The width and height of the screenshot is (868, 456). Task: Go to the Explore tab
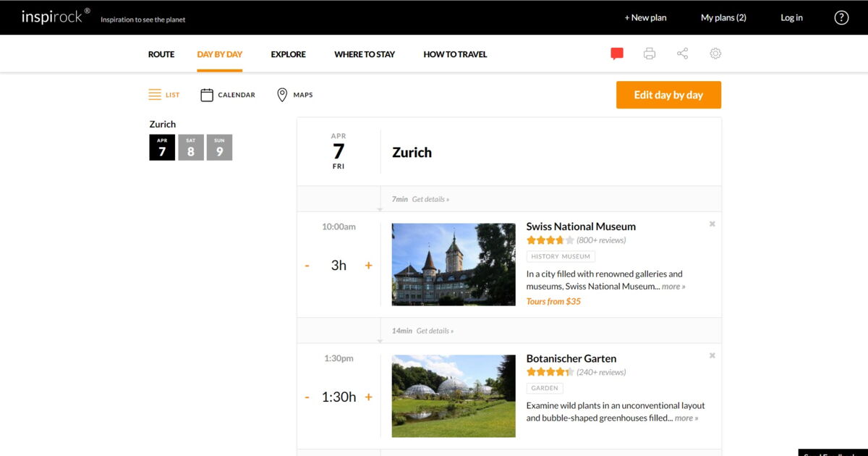(288, 54)
